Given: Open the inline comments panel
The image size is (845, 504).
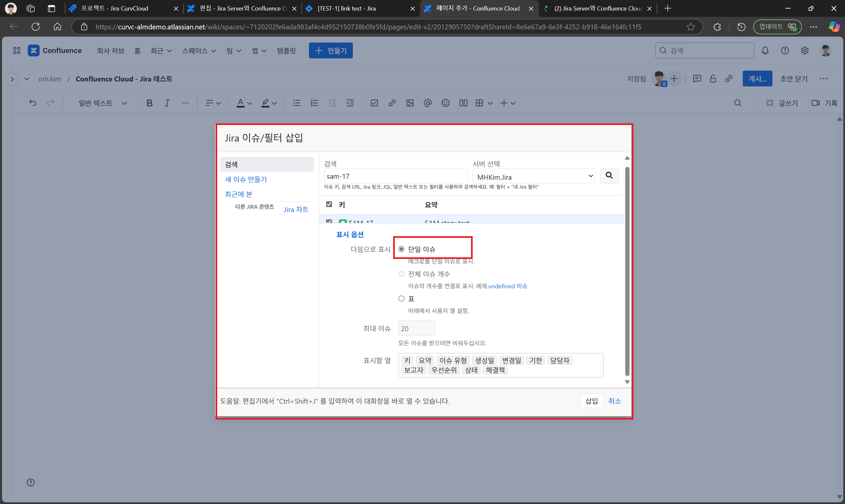Looking at the screenshot, I should [697, 79].
